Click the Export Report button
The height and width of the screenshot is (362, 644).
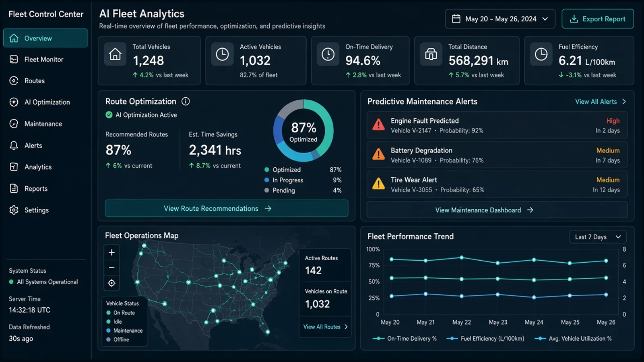click(598, 19)
